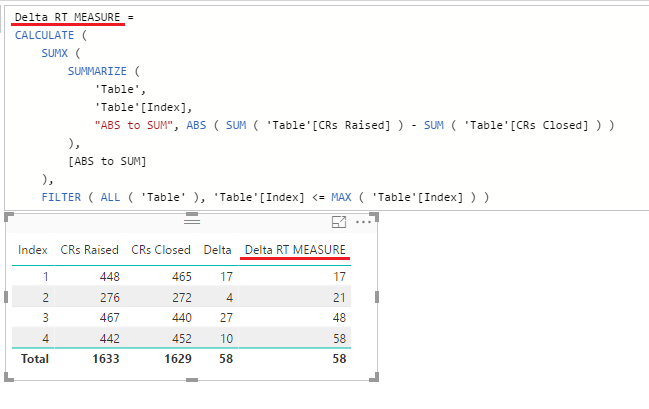This screenshot has width=649, height=409.
Task: Click the Focus mode icon on table visual
Action: 339,222
